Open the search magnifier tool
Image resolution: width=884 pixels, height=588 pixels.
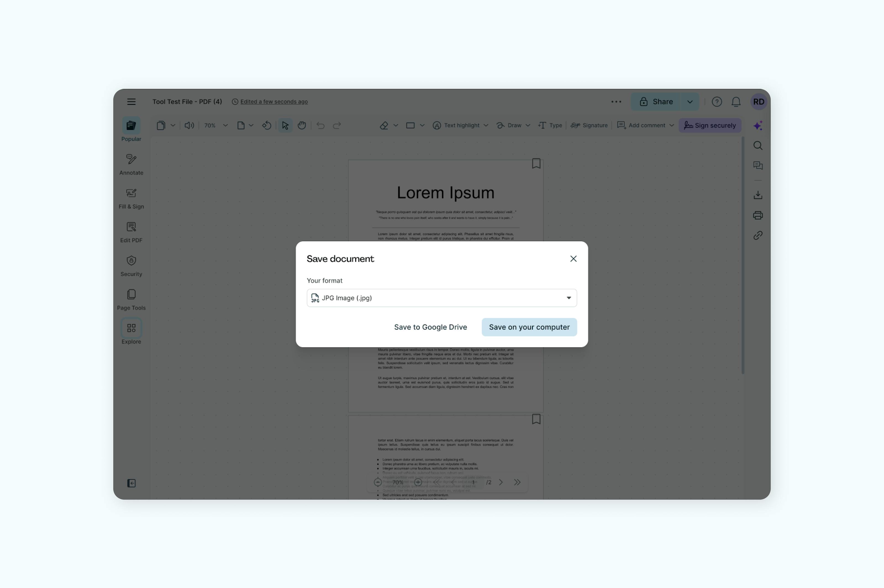757,145
